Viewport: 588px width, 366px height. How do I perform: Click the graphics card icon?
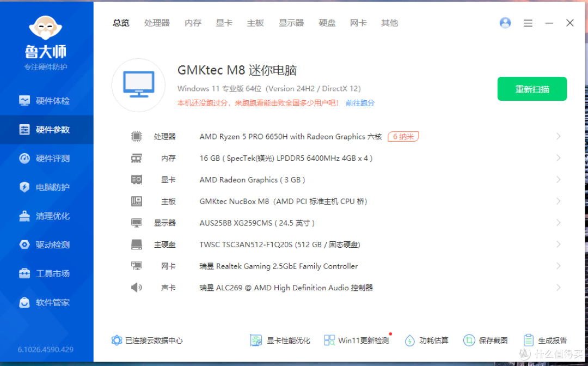137,180
